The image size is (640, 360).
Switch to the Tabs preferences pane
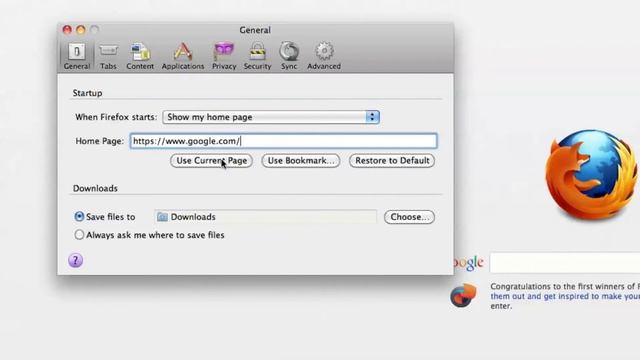tap(108, 56)
